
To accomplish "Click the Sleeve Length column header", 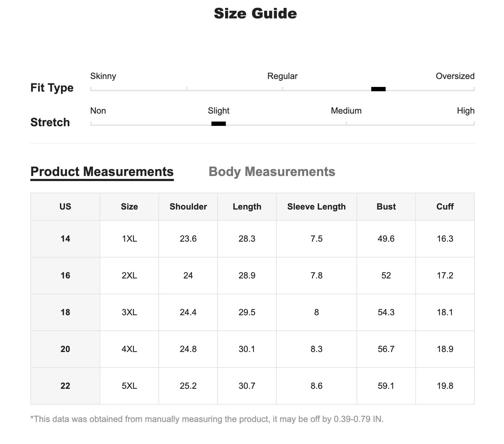I will (x=316, y=207).
